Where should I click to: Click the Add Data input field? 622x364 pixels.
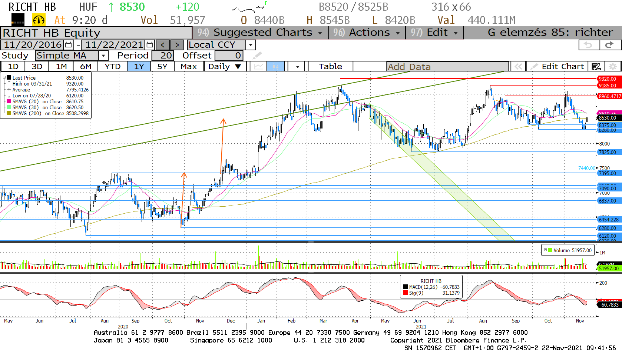coord(447,67)
